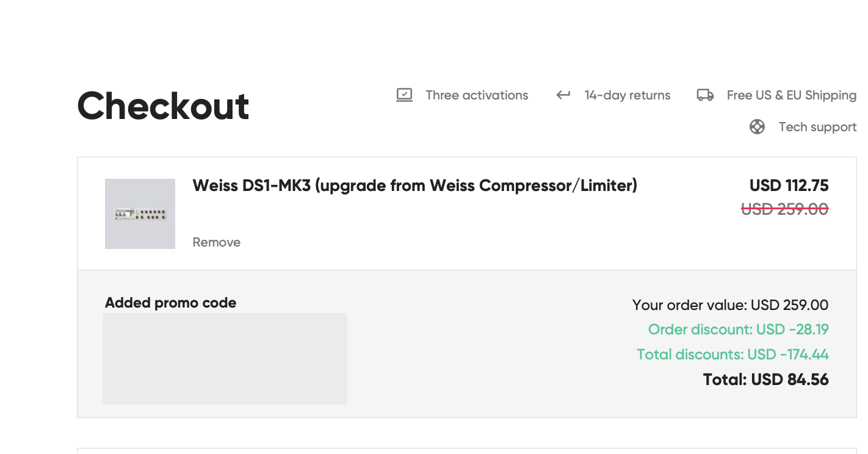Open the Weiss DS1-MK3 product thumbnail
The height and width of the screenshot is (454, 868).
(140, 214)
